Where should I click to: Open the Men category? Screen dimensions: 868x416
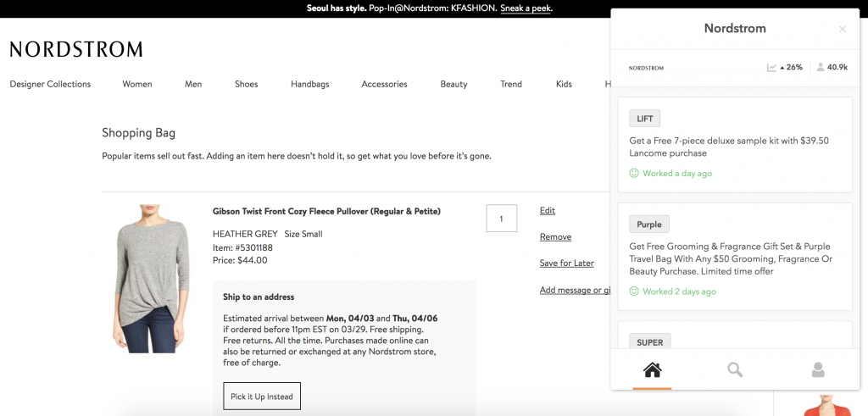coord(193,84)
